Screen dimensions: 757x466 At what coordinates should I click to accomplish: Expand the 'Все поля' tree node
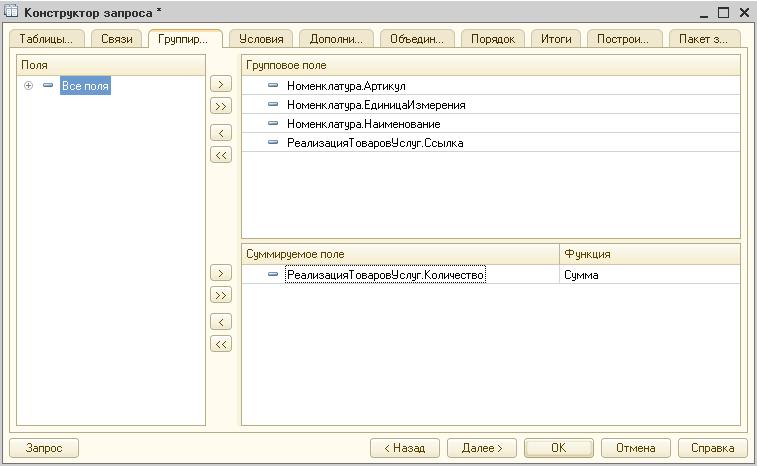(x=29, y=86)
